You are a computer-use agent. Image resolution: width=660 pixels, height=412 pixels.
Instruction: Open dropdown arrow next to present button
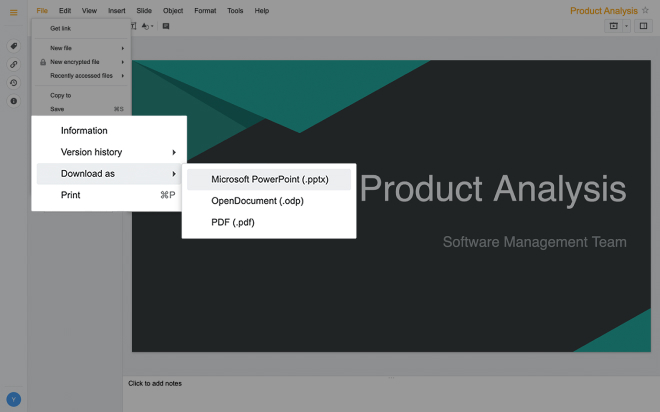[626, 26]
